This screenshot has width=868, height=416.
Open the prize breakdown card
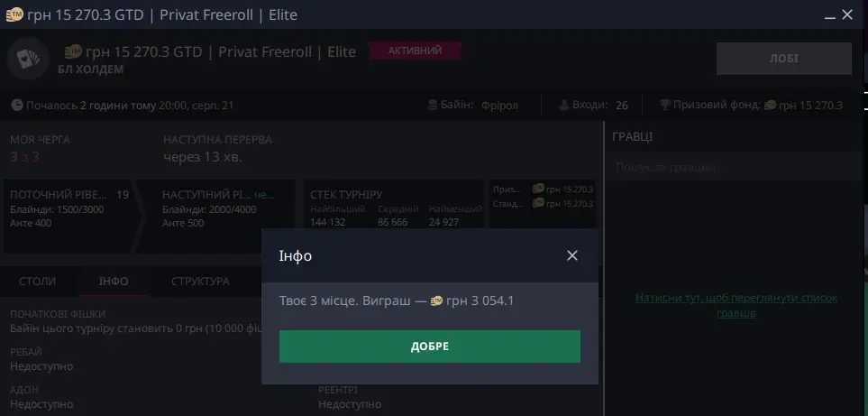(543, 203)
